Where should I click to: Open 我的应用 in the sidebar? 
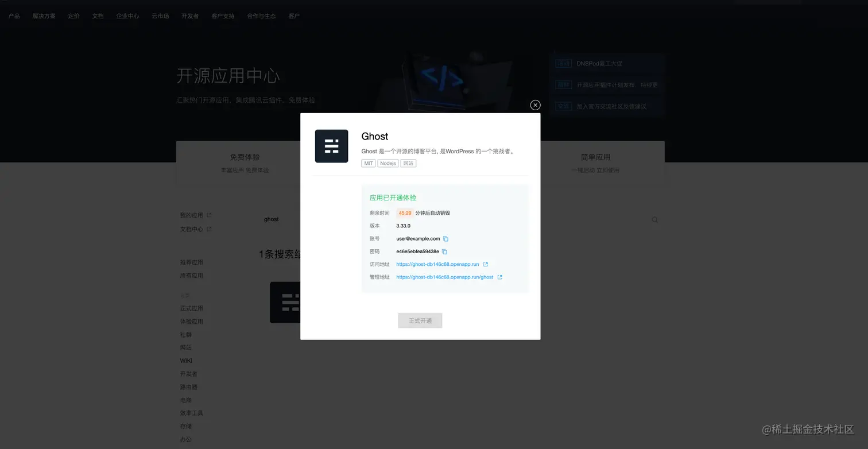(192, 215)
